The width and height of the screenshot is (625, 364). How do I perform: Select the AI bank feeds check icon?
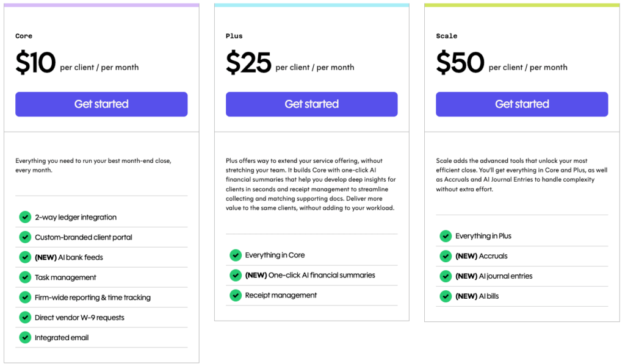point(25,257)
